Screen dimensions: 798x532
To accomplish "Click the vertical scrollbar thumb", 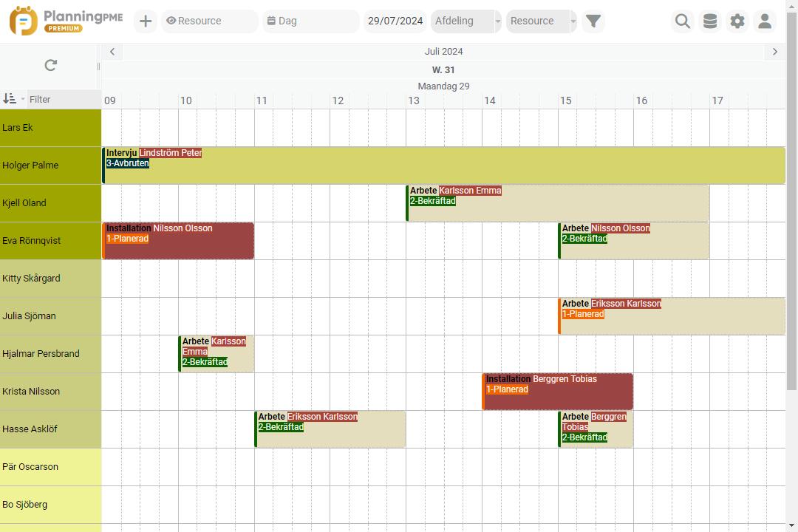I will 791,201.
